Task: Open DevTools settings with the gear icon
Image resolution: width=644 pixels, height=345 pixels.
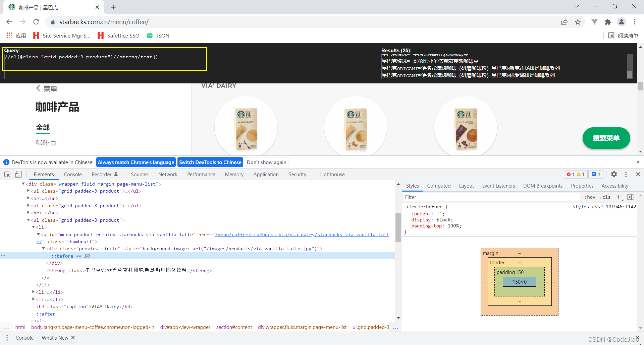Action: (x=614, y=174)
